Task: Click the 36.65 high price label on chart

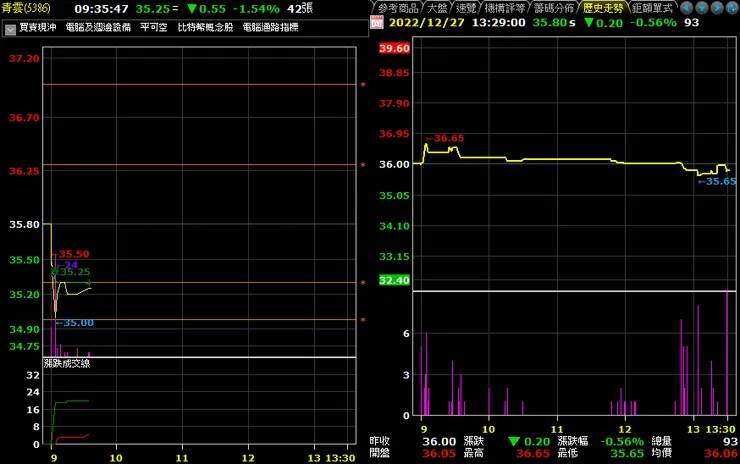Action: 445,138
